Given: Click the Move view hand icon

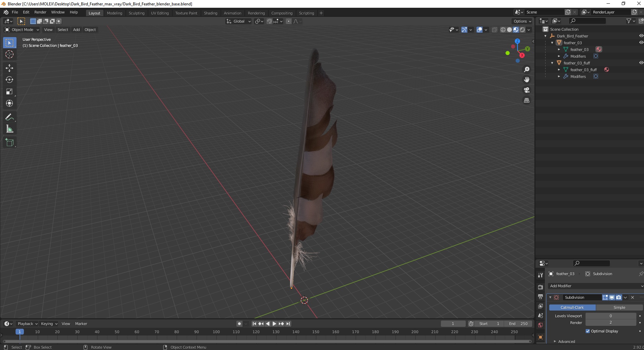Looking at the screenshot, I should pos(526,80).
